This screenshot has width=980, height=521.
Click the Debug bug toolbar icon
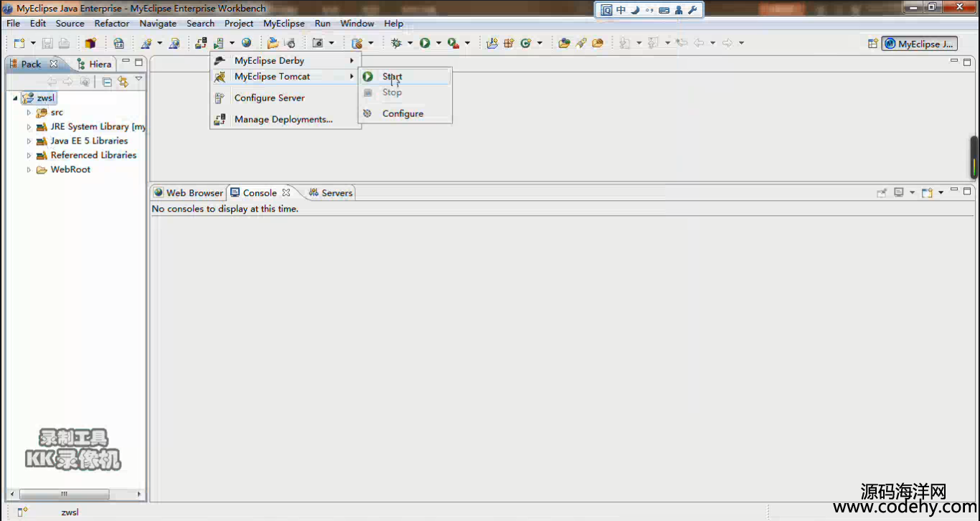[x=396, y=43]
